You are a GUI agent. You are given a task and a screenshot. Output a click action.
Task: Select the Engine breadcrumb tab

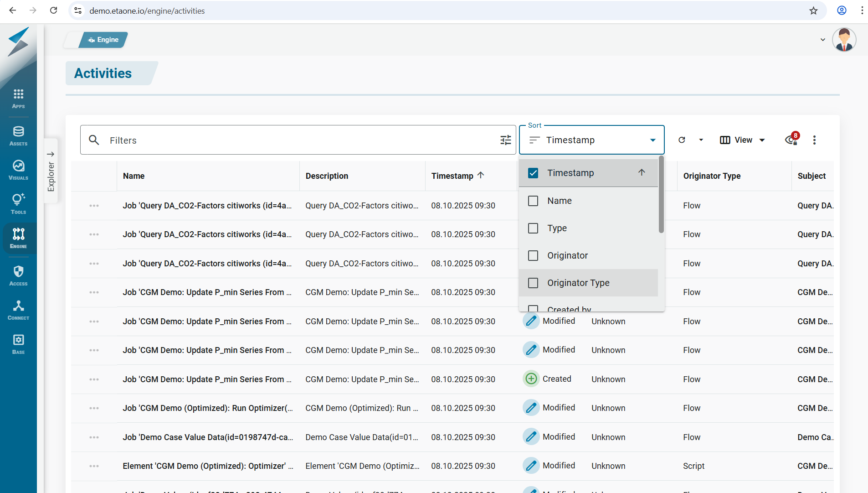point(103,40)
